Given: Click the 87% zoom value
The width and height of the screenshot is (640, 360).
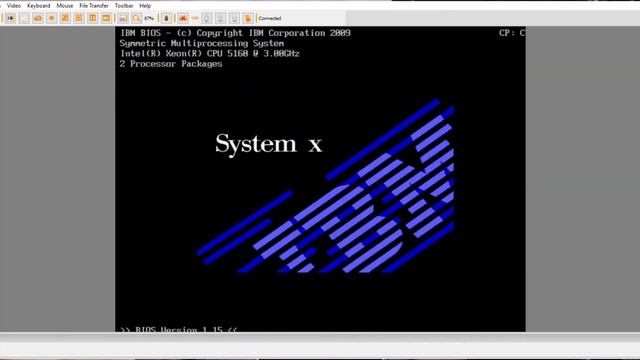Looking at the screenshot, I should coord(149,18).
